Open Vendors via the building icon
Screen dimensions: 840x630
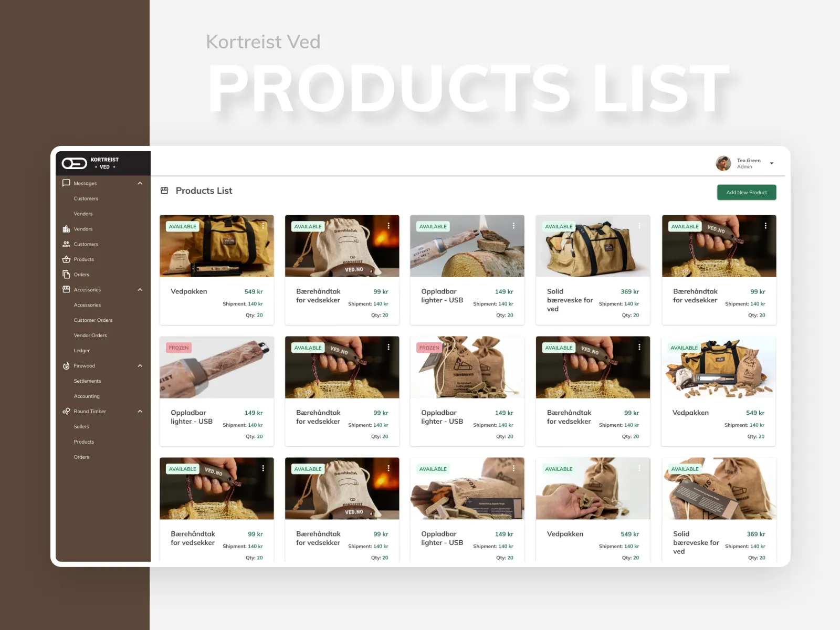pos(66,229)
